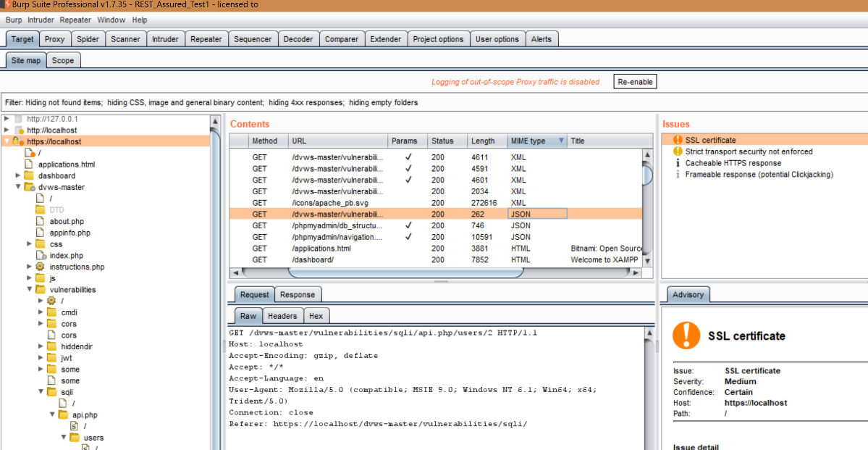Click the contents horizontal scrollbar

406,272
